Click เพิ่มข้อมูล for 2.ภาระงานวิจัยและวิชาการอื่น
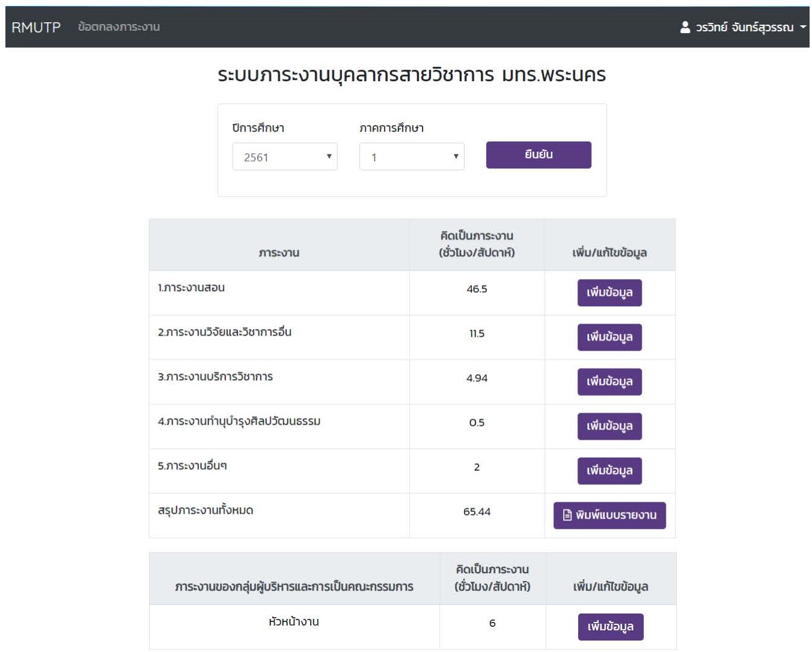 [x=609, y=337]
